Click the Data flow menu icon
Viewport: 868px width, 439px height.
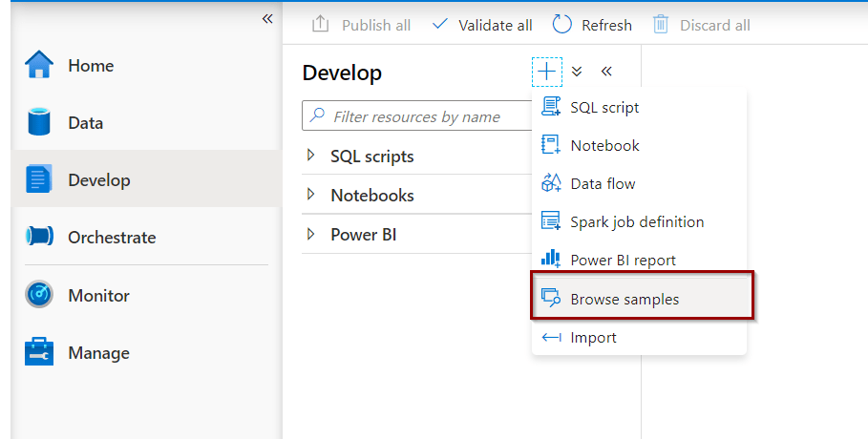click(551, 182)
